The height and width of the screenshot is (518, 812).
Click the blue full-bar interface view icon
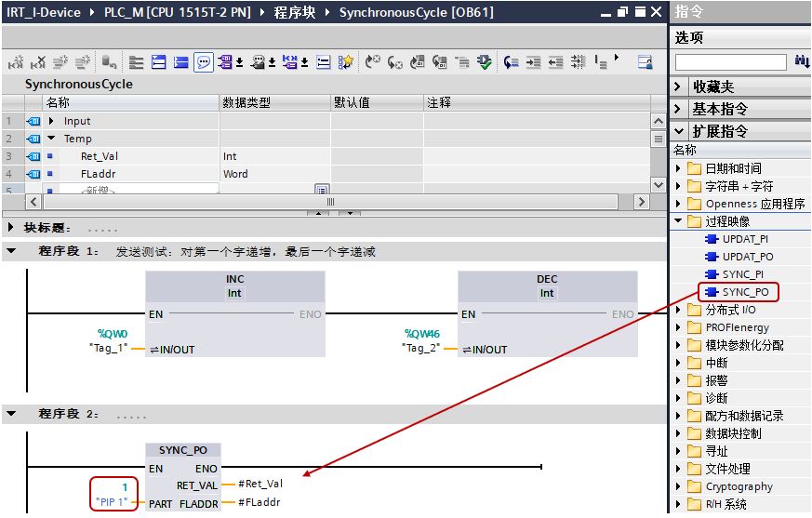(180, 62)
